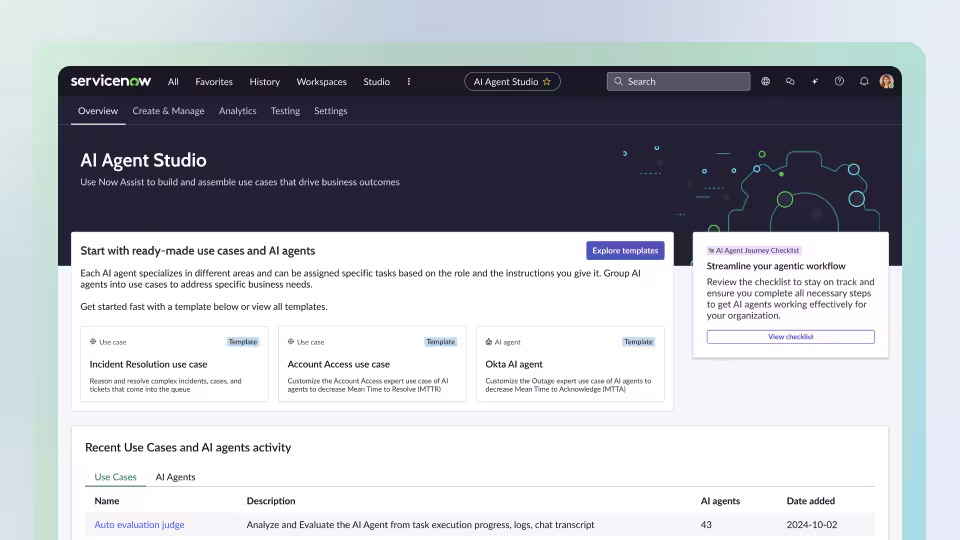Open the chat conversations icon
The height and width of the screenshot is (540, 960).
[790, 82]
